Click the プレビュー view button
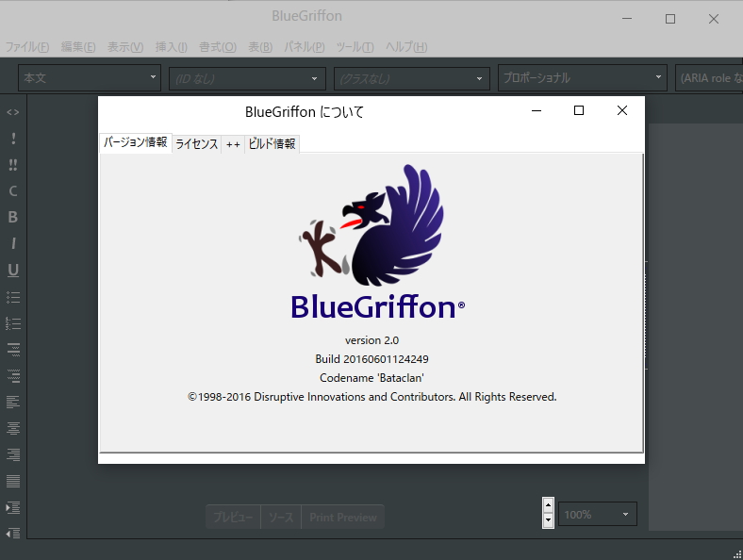This screenshot has width=743, height=560. 233,517
